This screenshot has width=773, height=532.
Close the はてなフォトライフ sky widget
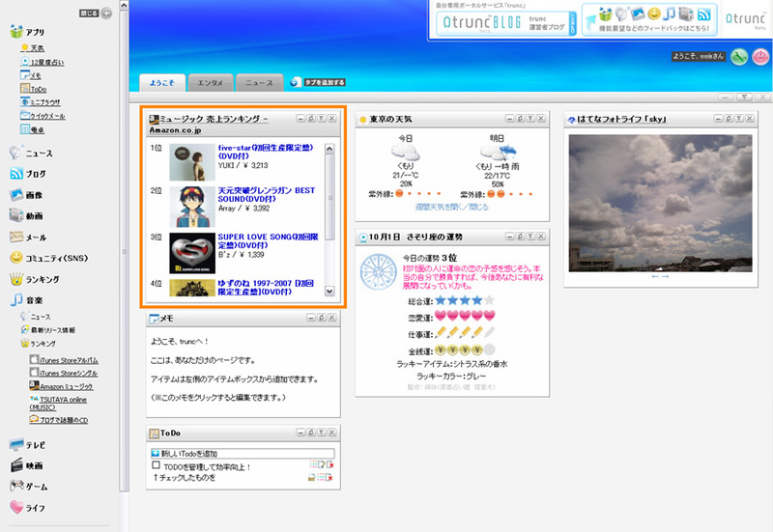[x=750, y=119]
